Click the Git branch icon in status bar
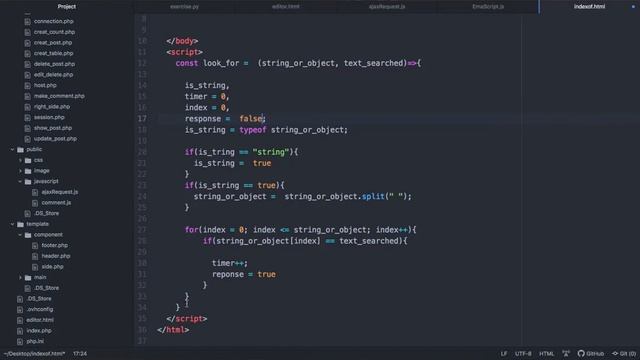Screen dimensions: 640x360 615,353
